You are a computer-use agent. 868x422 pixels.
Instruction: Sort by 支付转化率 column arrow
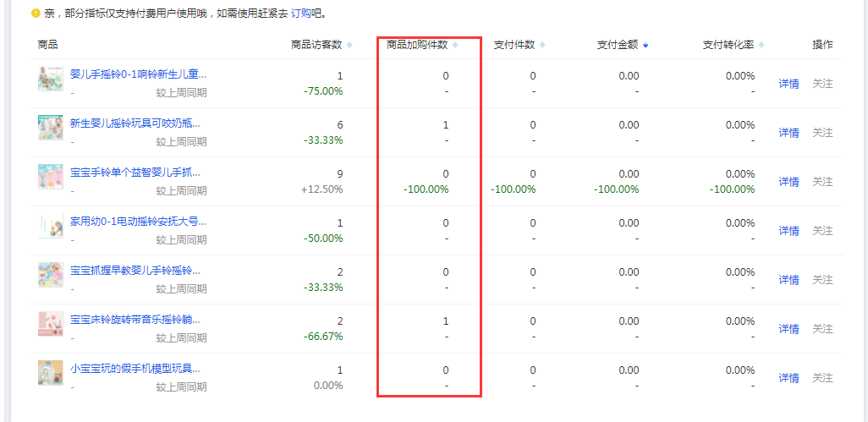coord(761,46)
